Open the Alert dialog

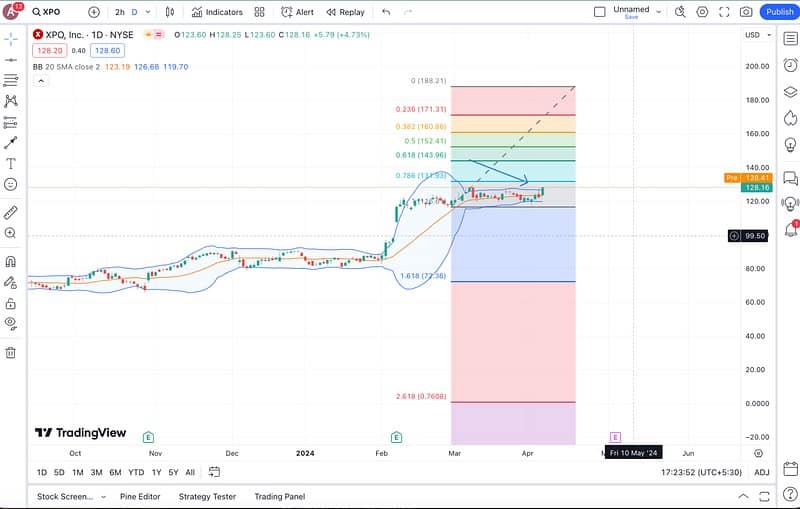click(x=297, y=12)
